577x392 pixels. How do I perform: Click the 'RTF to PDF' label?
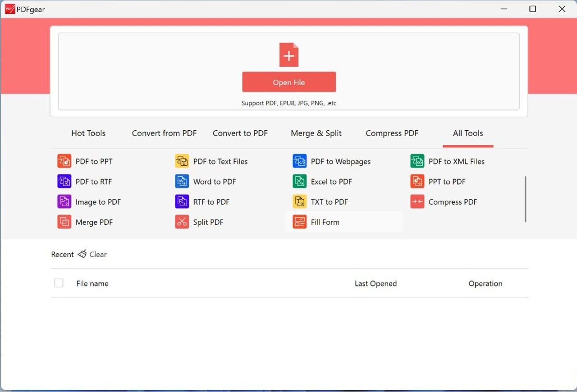point(211,202)
